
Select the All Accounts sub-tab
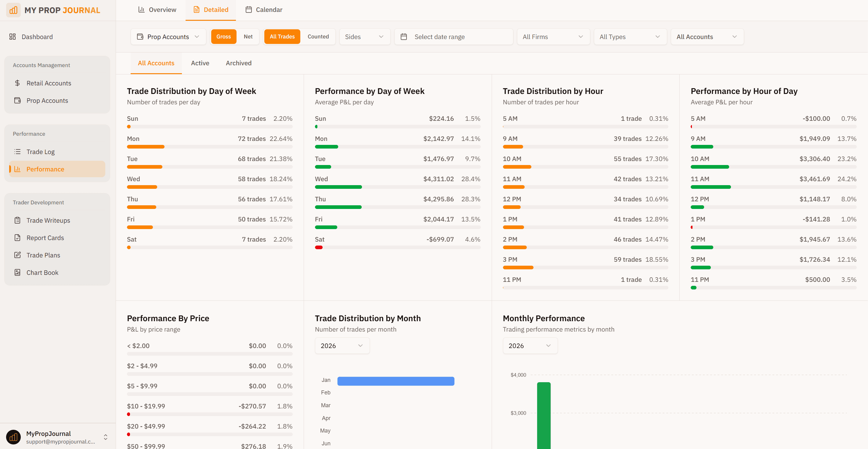coord(156,63)
